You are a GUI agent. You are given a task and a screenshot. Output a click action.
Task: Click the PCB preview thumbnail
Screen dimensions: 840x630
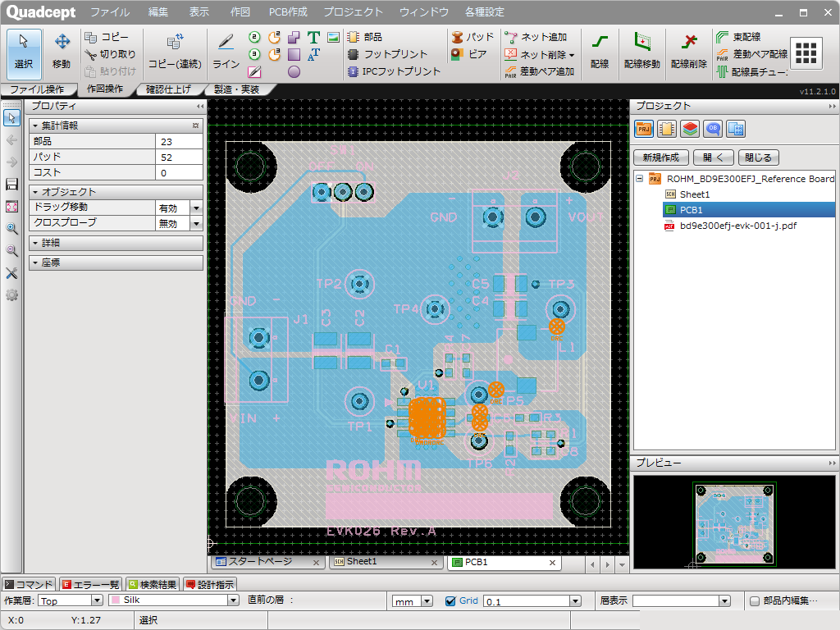pos(734,523)
